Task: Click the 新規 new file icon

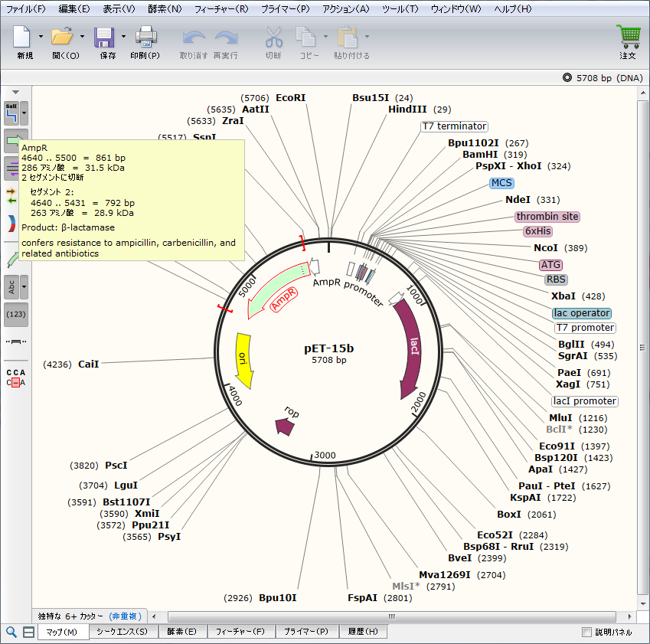Action: click(x=21, y=37)
